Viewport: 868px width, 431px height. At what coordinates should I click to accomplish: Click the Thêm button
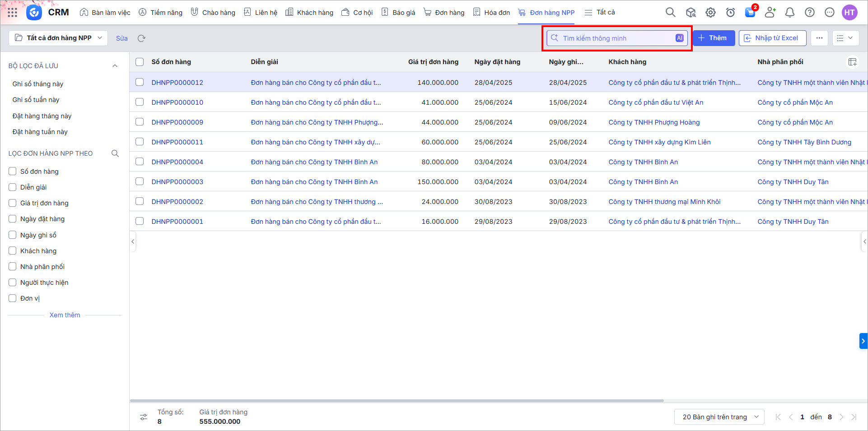(x=714, y=38)
